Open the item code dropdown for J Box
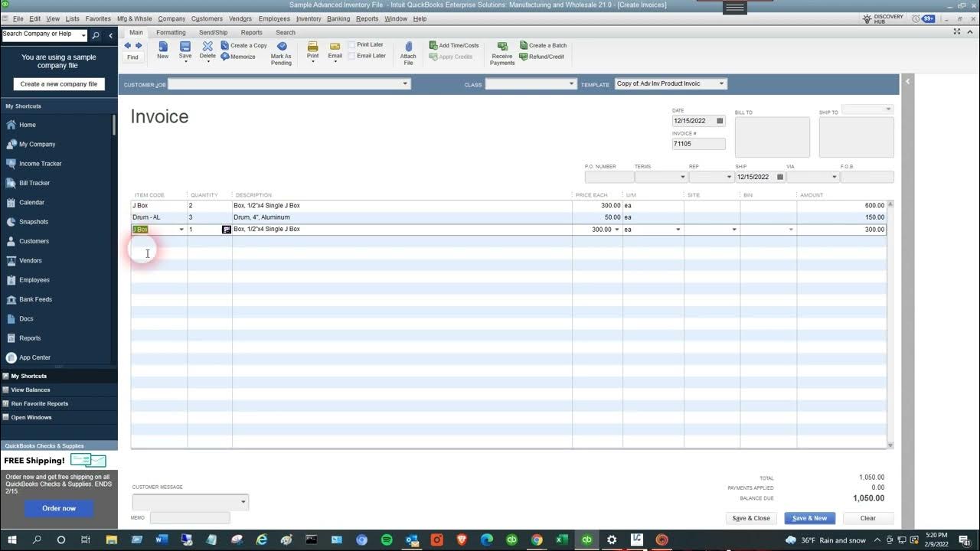The height and width of the screenshot is (551, 980). click(181, 230)
